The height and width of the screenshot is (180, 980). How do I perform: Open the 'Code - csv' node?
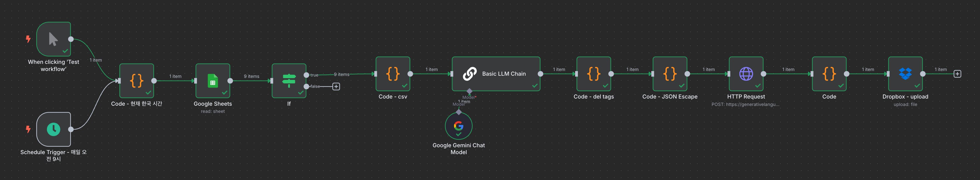(x=392, y=74)
